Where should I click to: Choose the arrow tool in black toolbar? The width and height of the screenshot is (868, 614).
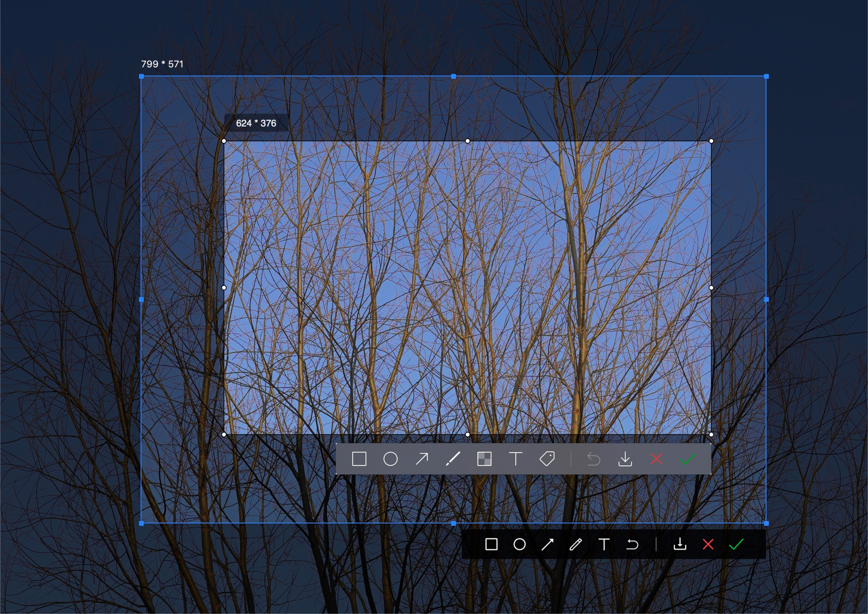click(548, 545)
